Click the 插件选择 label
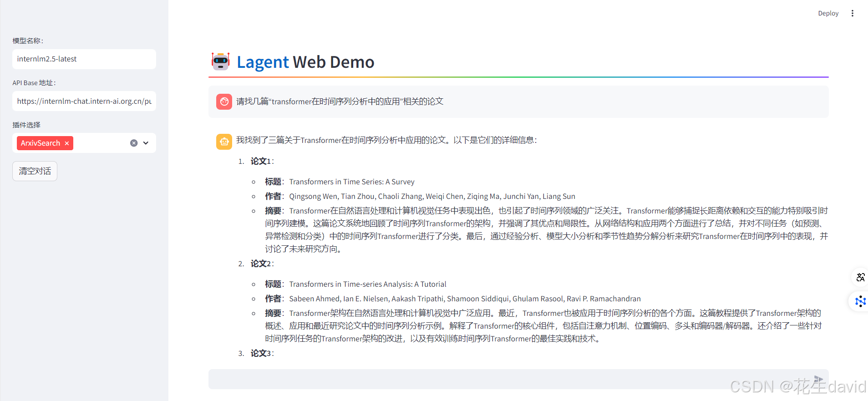Viewport: 868px width, 401px height. pos(26,125)
